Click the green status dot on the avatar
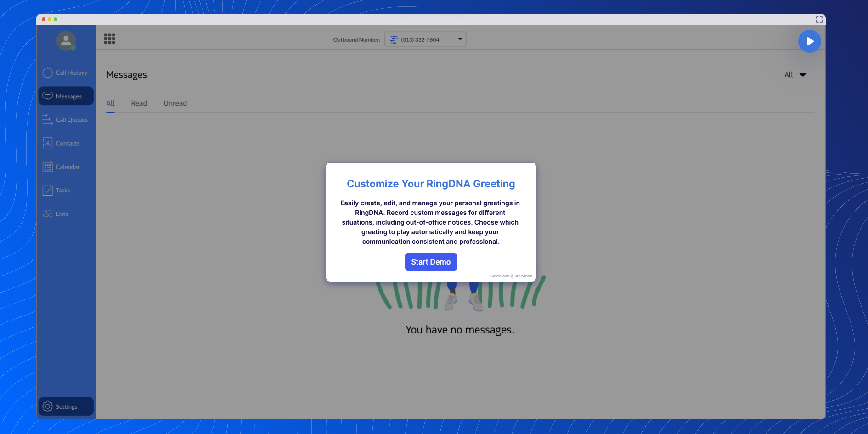 pos(73,47)
